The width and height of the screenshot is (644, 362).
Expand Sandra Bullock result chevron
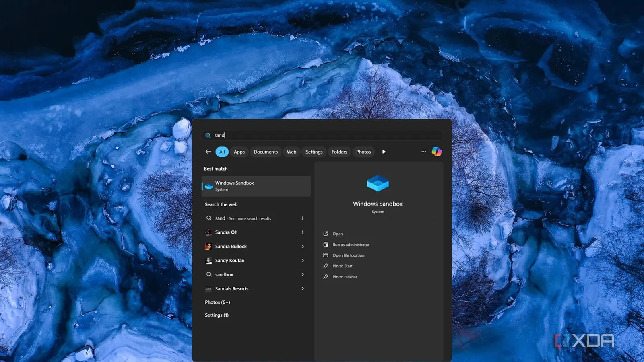pos(303,246)
